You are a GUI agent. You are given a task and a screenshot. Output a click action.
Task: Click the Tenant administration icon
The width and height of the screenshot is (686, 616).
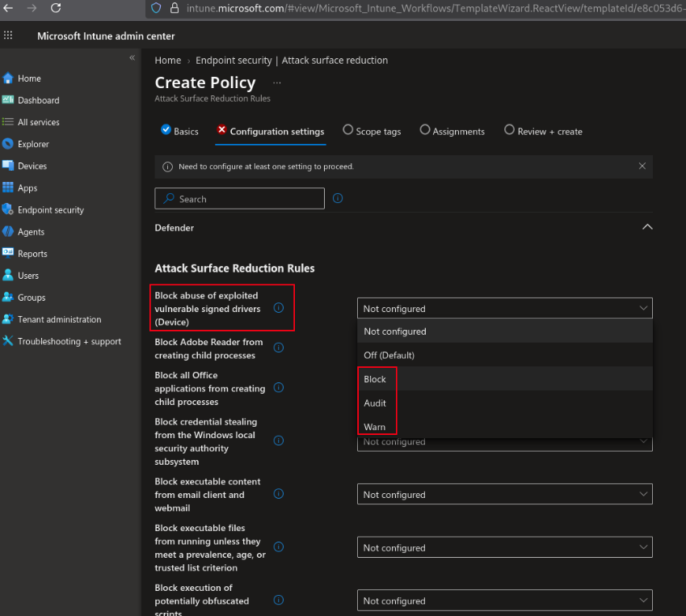[x=8, y=319]
